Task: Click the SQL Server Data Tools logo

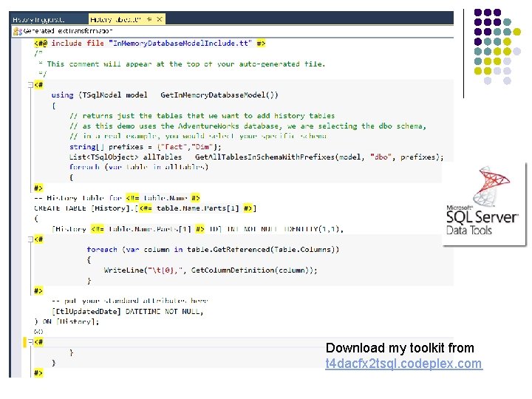Action: tap(483, 203)
